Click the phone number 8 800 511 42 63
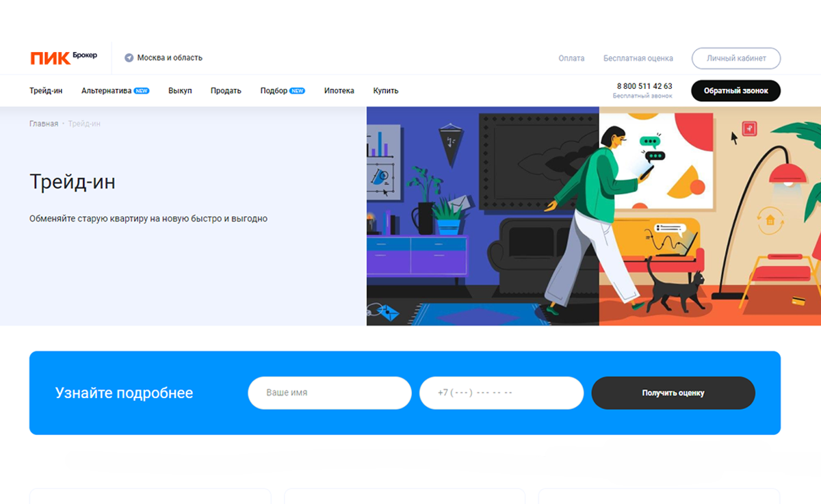The width and height of the screenshot is (821, 504). coord(644,86)
